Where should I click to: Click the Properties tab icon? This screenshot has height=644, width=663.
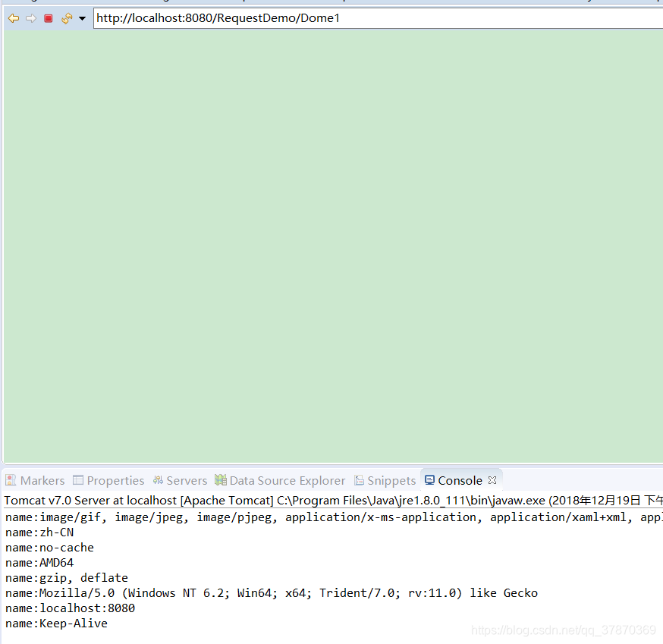click(78, 480)
